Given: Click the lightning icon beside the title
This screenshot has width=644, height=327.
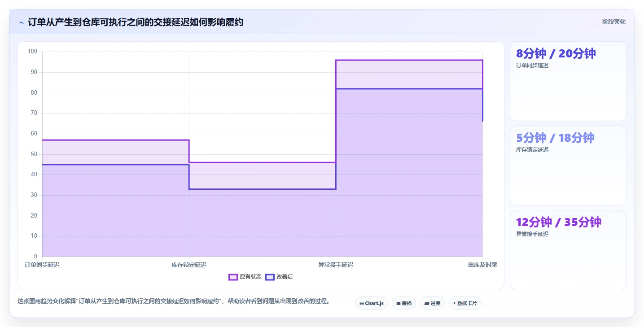Looking at the screenshot, I should [21, 22].
